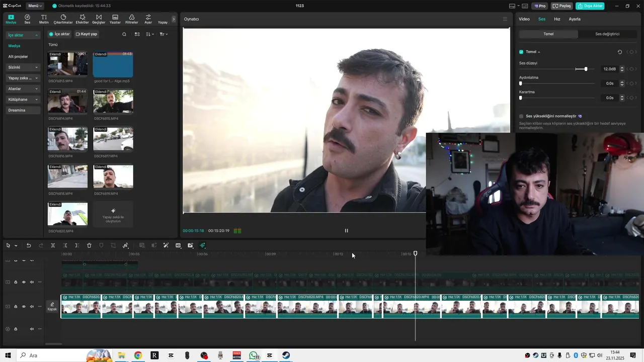Hide the main video track with eye icon
This screenshot has width=644, height=362.
click(23, 306)
